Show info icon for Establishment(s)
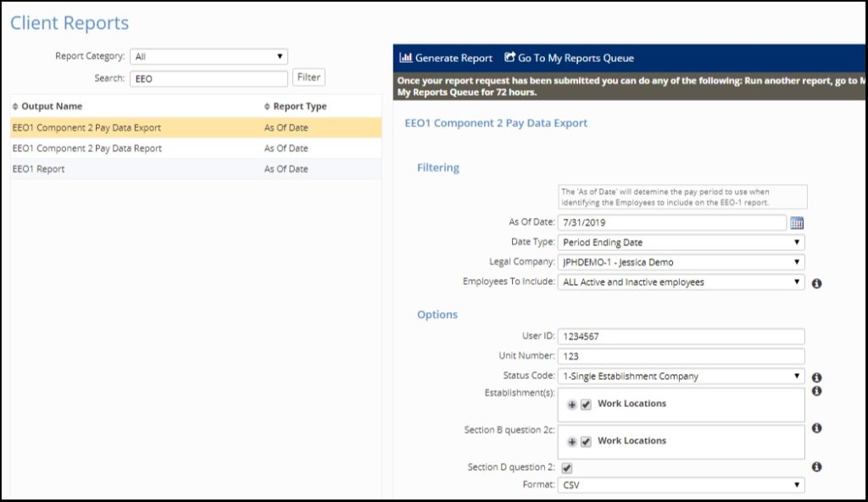 point(816,391)
